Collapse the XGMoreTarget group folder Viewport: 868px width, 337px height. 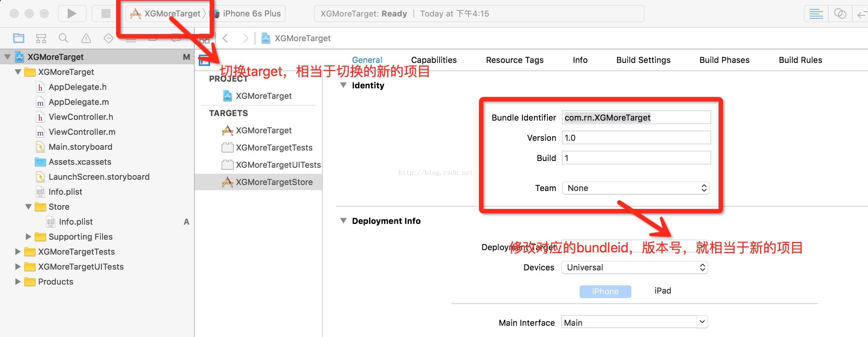tap(18, 72)
